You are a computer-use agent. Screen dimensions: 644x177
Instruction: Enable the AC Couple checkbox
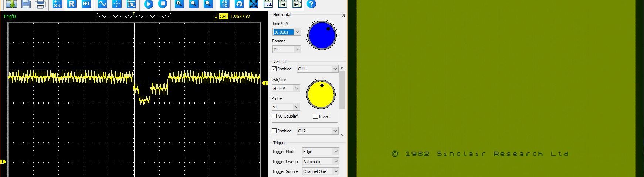pyautogui.click(x=274, y=116)
